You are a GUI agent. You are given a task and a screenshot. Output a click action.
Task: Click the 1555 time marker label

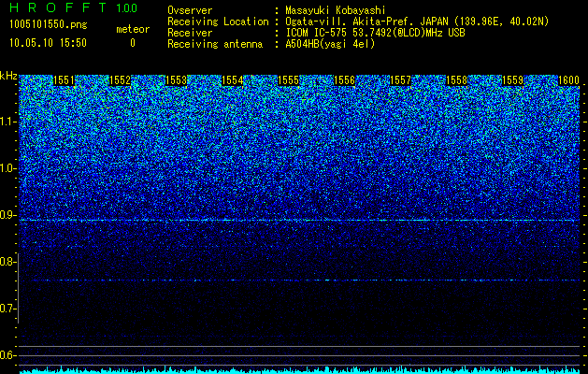(288, 80)
